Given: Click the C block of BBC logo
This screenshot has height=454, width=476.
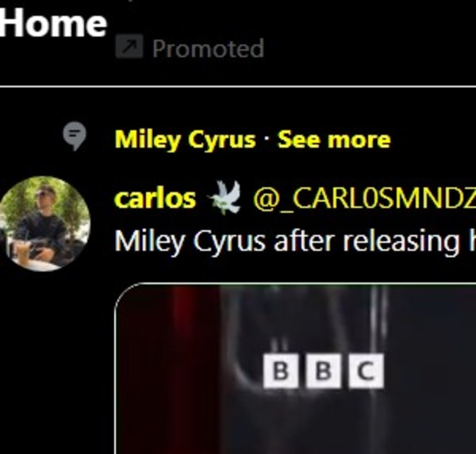Looking at the screenshot, I should [x=367, y=371].
